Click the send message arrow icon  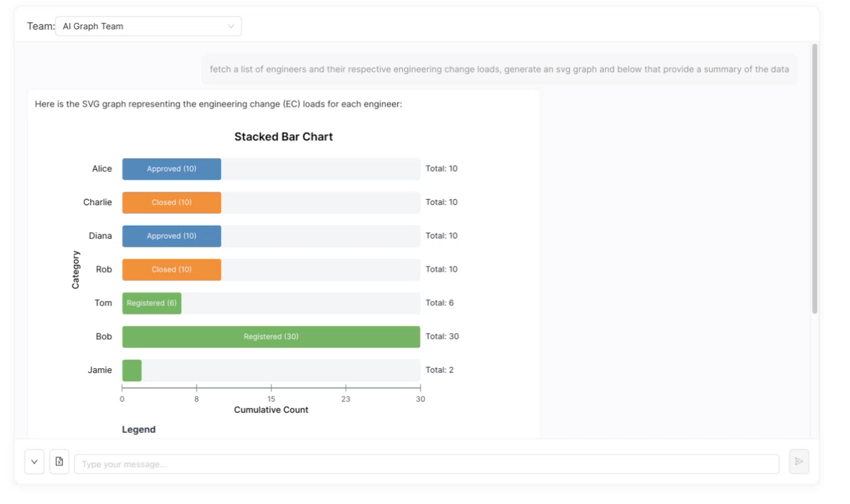pos(799,462)
